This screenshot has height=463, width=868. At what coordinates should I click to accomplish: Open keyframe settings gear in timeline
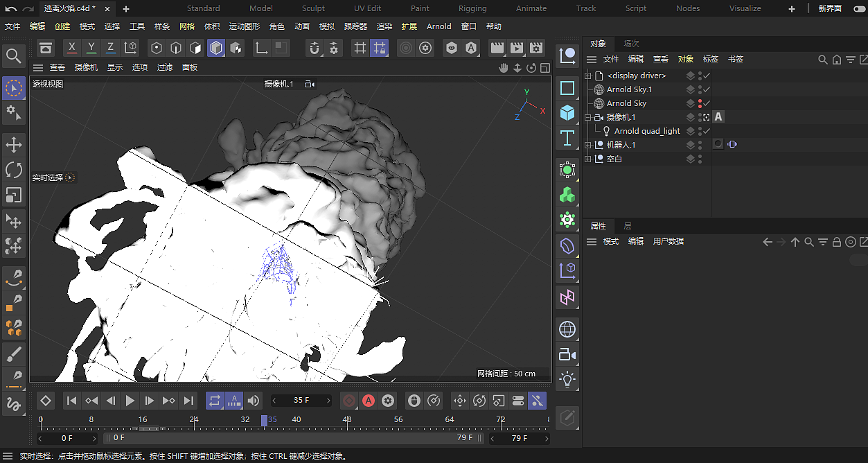[x=388, y=401]
